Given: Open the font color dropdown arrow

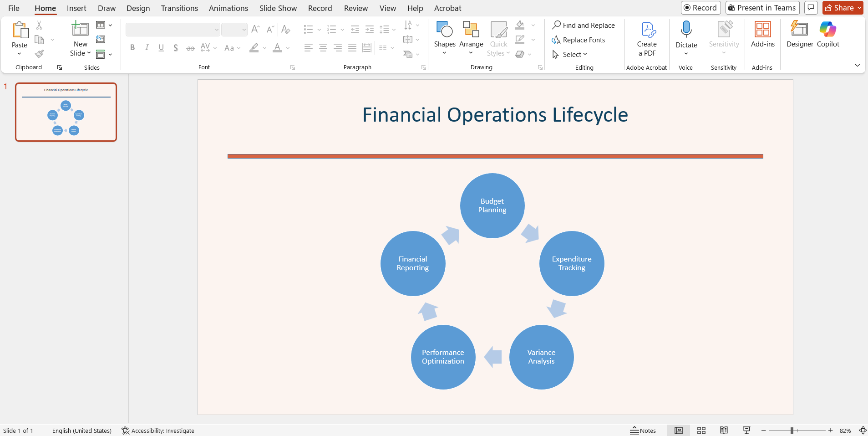Looking at the screenshot, I should tap(288, 48).
